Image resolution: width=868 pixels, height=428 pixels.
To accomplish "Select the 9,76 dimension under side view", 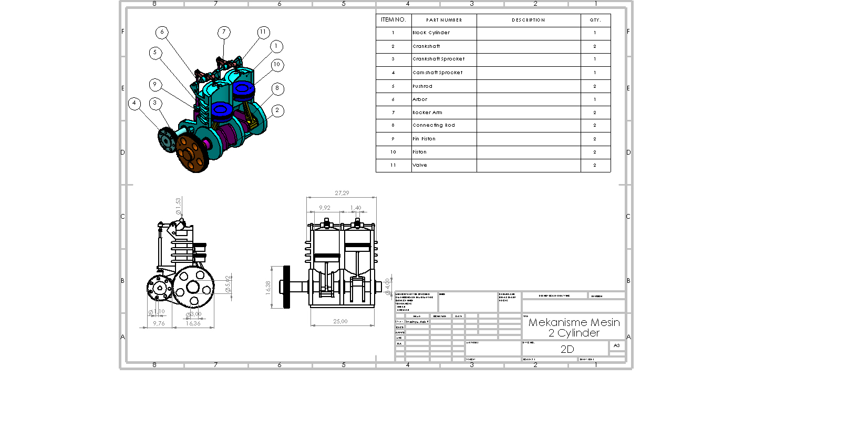I will (159, 323).
